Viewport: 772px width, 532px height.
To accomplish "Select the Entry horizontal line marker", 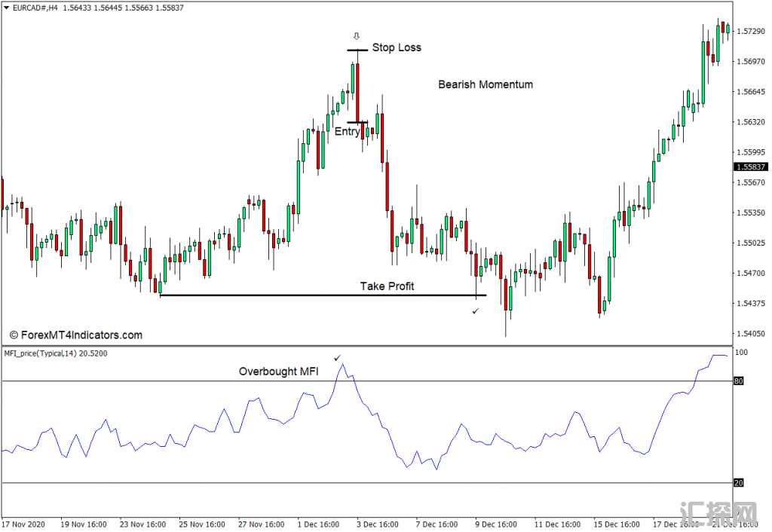I will (357, 122).
